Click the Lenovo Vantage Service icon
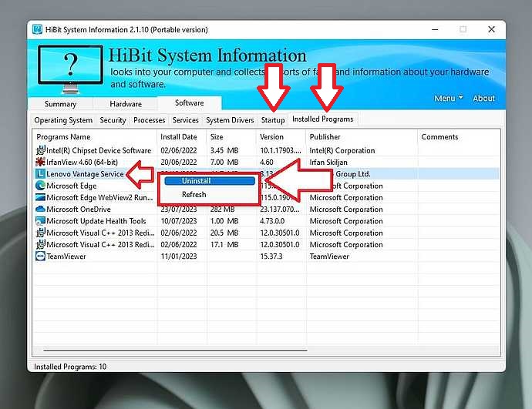This screenshot has height=409, width=532. click(x=40, y=174)
